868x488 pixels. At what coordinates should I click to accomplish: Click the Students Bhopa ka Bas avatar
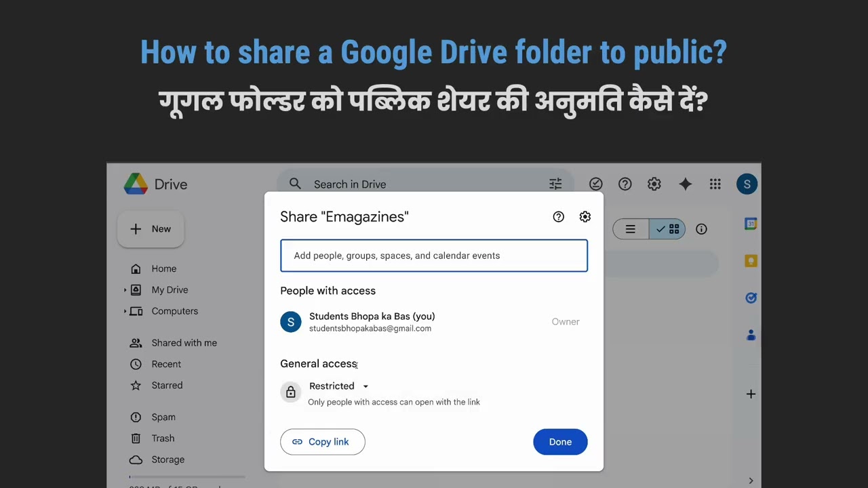[291, 322]
